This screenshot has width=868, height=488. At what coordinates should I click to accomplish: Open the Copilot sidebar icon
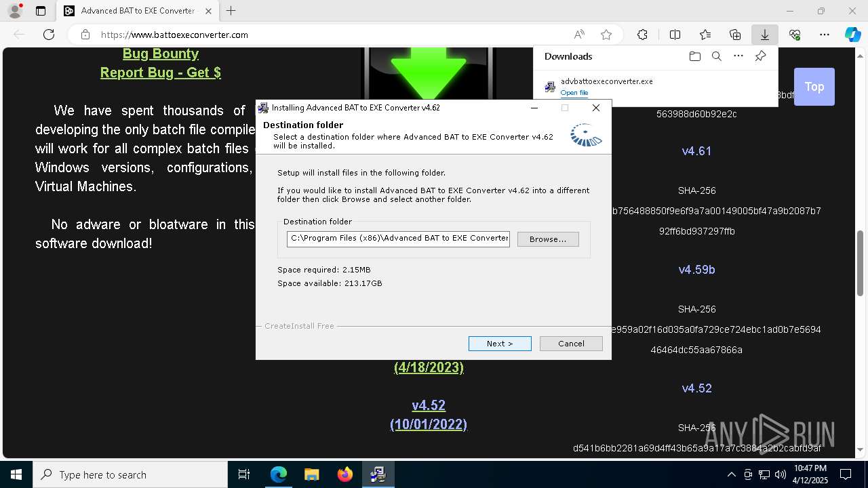[852, 35]
